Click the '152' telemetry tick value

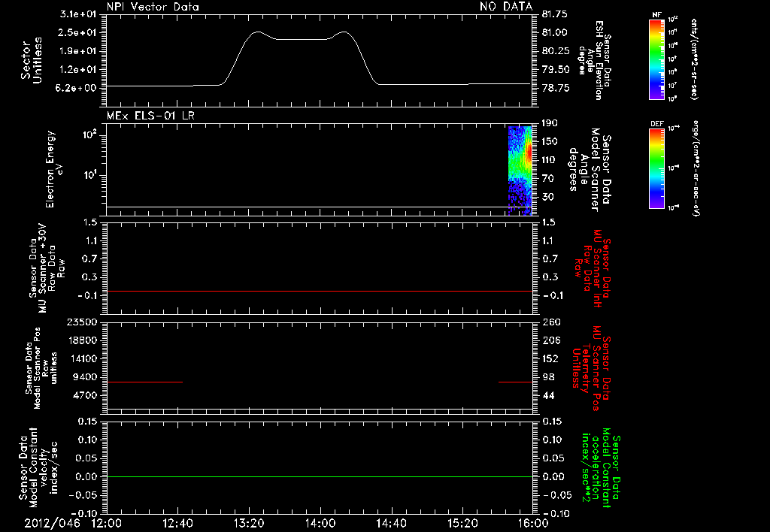pyautogui.click(x=551, y=358)
